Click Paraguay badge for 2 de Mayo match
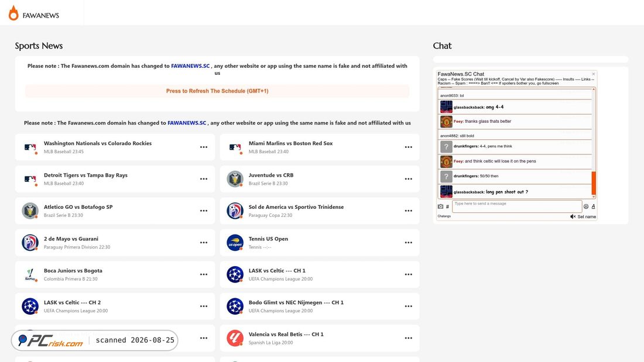The height and width of the screenshot is (362, 644). coord(30,243)
